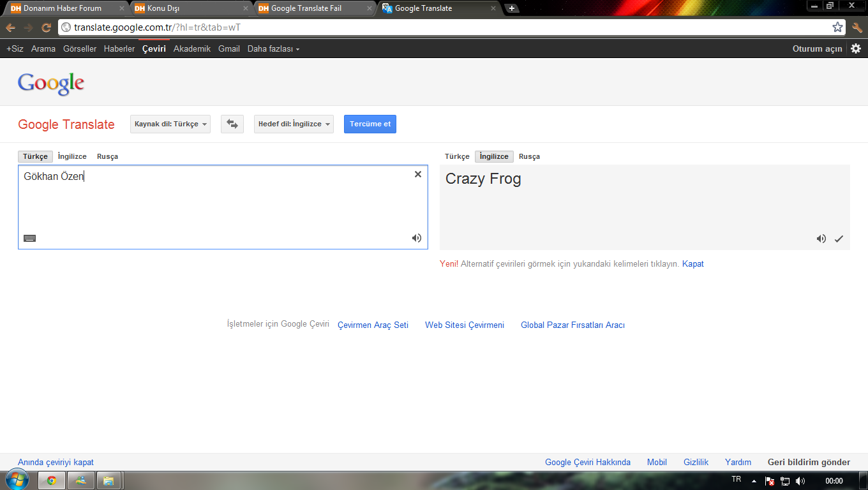Viewport: 868px width, 490px height.
Task: Open the messenger taskbar icon
Action: [81, 480]
